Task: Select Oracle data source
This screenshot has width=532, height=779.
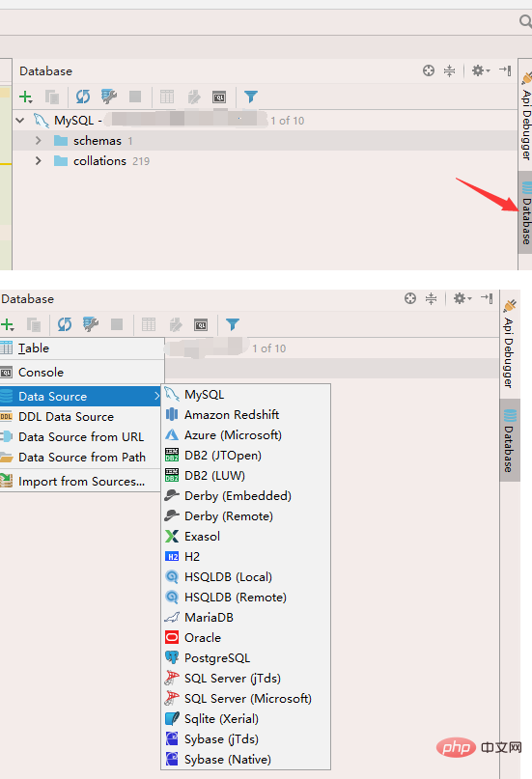Action: (x=246, y=638)
